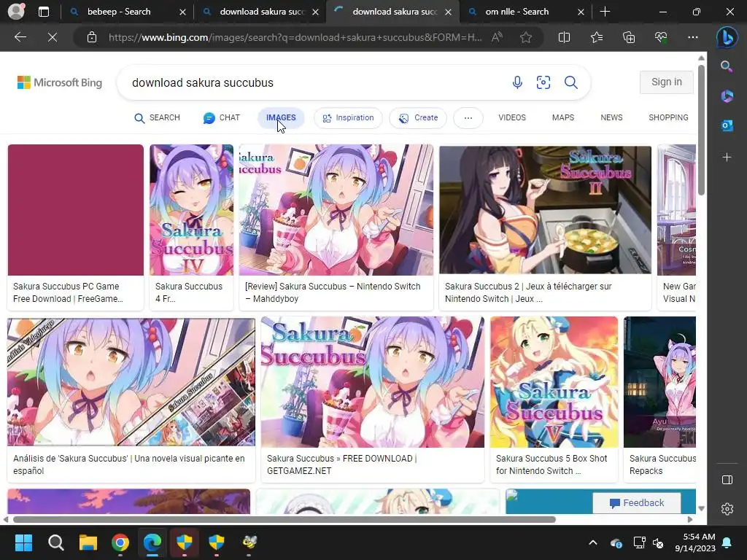Open Edge Settings and more menu
This screenshot has height=560, width=747.
693,37
